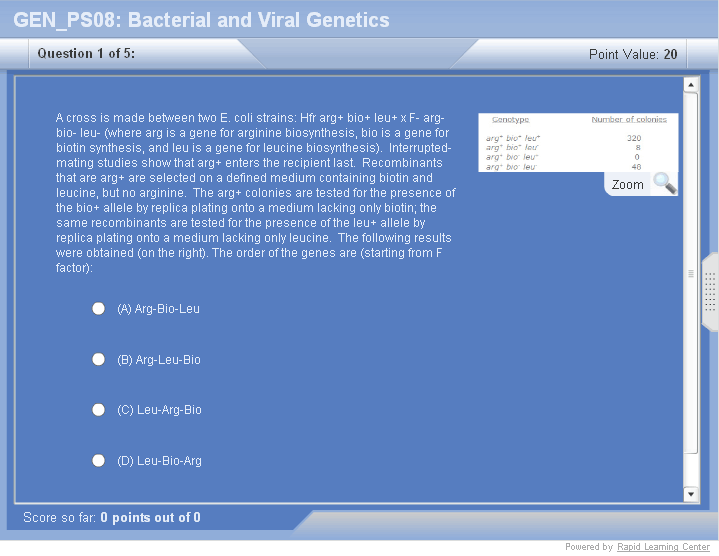Open the dotted side panel handle
This screenshot has width=719, height=556.
pyautogui.click(x=710, y=292)
